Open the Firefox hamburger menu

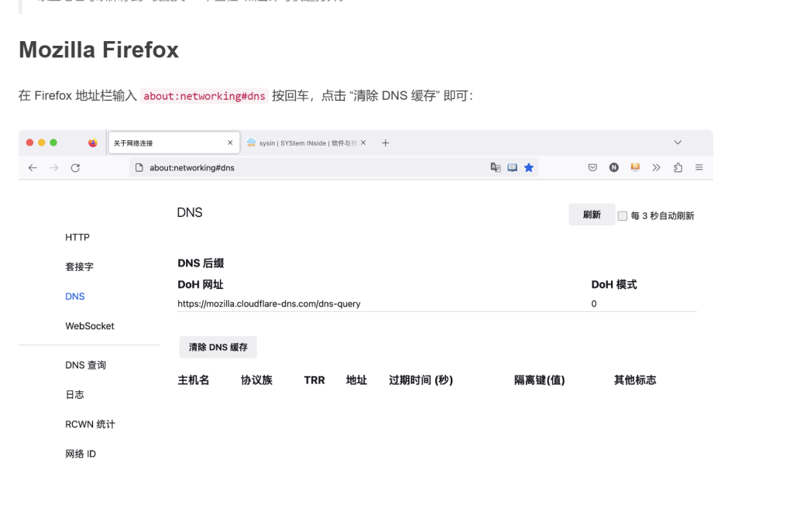pos(699,167)
